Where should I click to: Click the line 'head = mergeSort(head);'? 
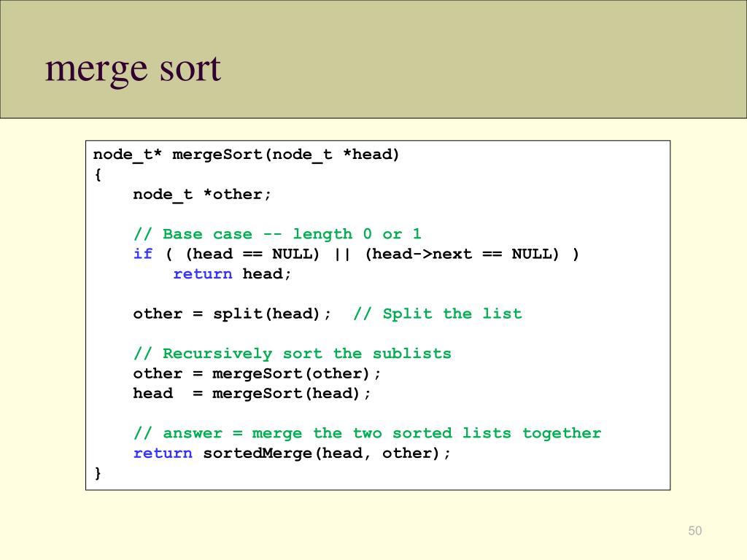tap(252, 394)
